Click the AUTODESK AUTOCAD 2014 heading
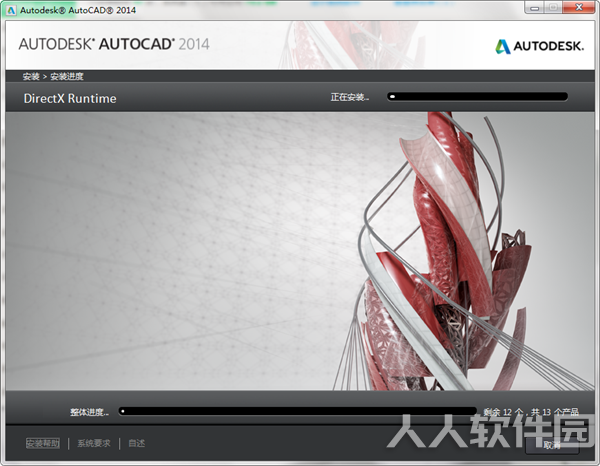Screen dimensions: 600x466 point(114,44)
